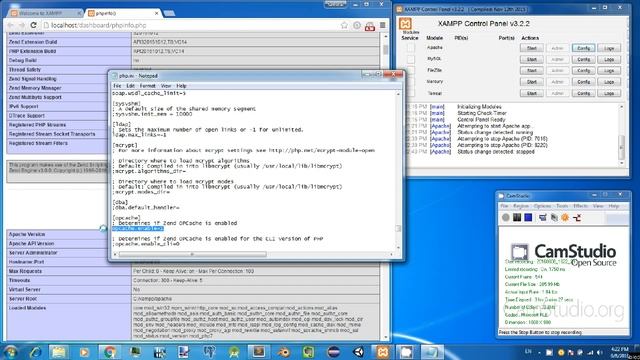Click the CamStudio grey round Record button
The width and height of the screenshot is (640, 360).
(x=506, y=218)
